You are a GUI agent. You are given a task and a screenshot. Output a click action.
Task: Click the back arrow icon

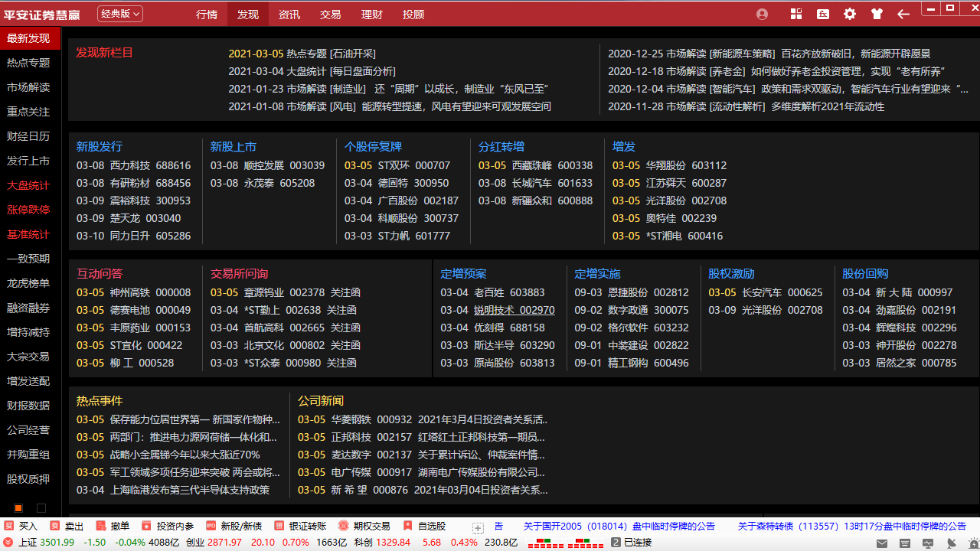903,14
